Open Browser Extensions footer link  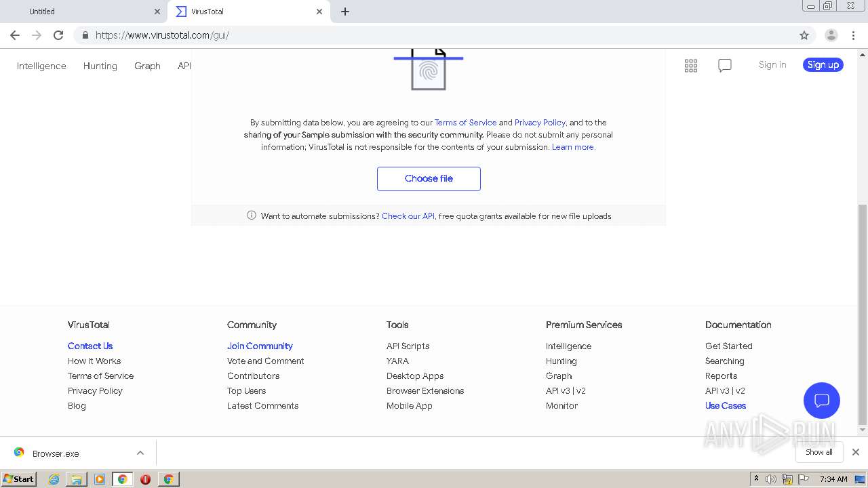pyautogui.click(x=425, y=390)
